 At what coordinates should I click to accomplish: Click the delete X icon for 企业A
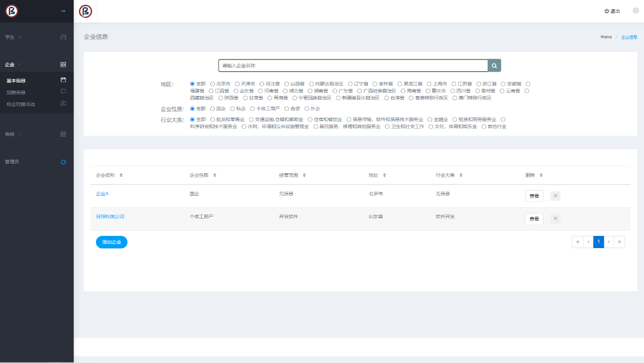(555, 196)
